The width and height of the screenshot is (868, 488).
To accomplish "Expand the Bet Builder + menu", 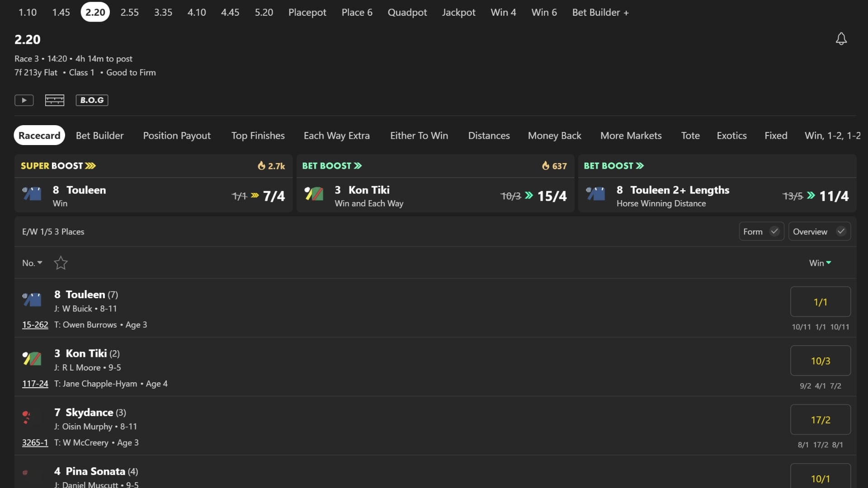I will point(600,12).
